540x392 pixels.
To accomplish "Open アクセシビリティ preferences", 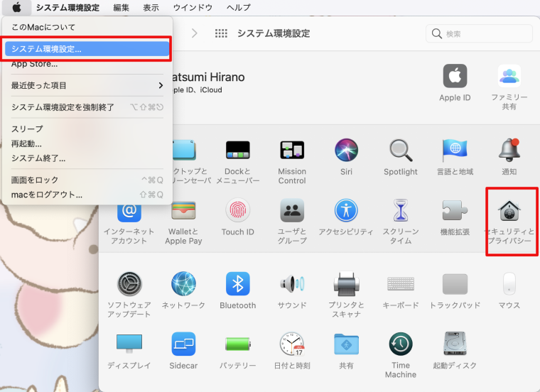I will [x=346, y=217].
